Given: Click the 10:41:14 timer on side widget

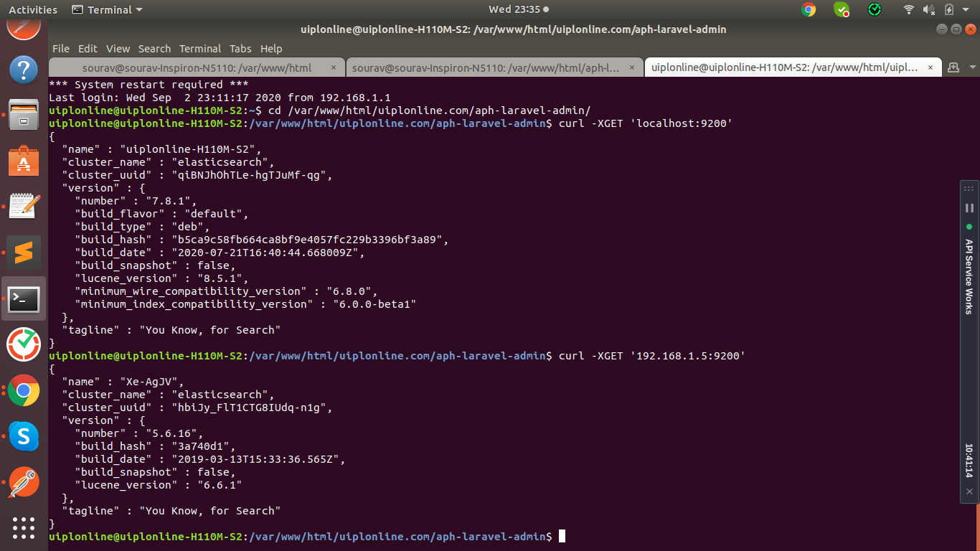Looking at the screenshot, I should pyautogui.click(x=969, y=461).
